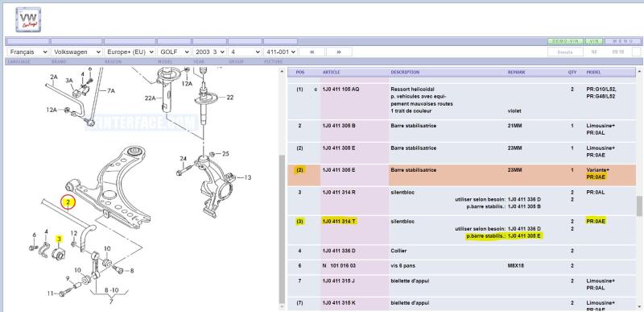
Task: Click the ARTICLE column header
Action: tap(331, 73)
